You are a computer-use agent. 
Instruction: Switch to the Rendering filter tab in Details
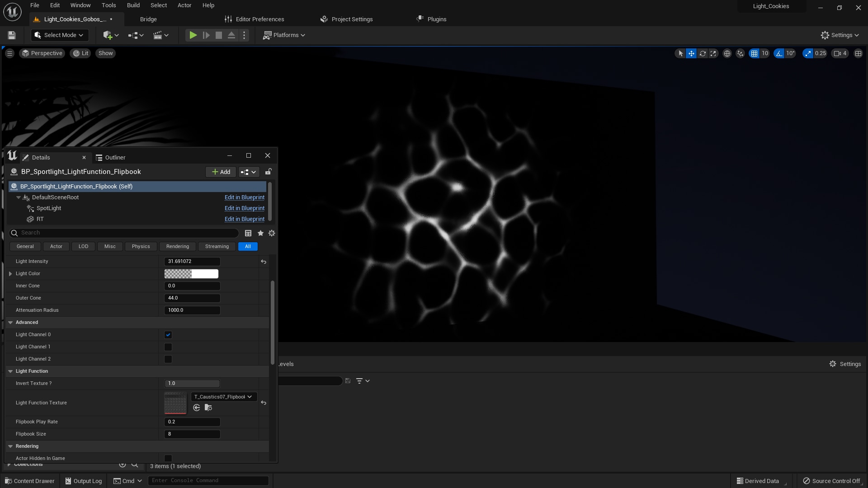click(x=177, y=246)
